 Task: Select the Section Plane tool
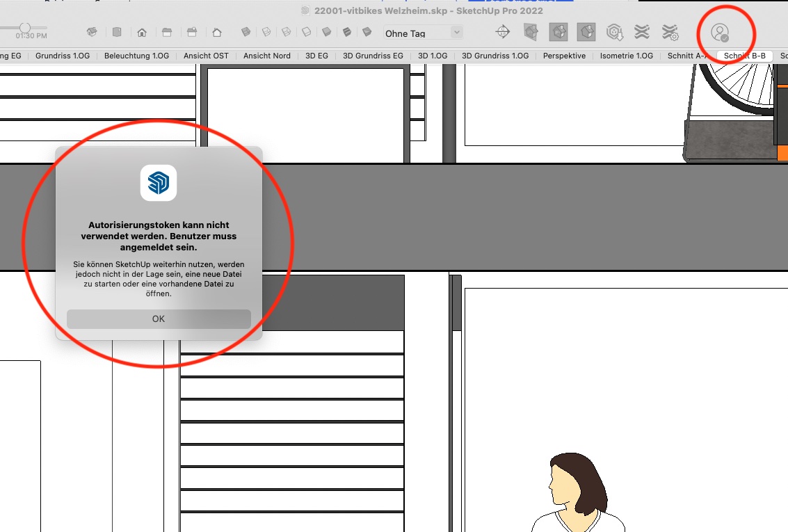pos(502,32)
